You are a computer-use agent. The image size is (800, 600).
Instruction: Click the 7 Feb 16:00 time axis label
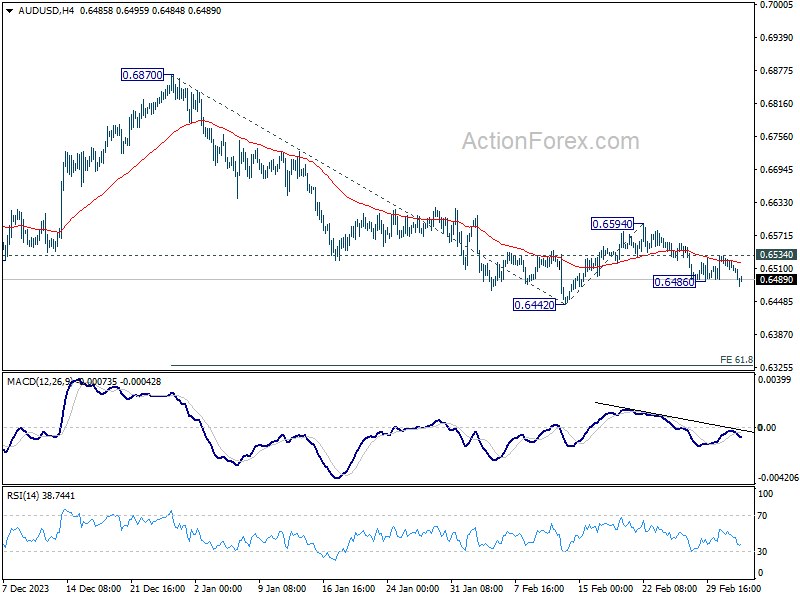coord(539,589)
